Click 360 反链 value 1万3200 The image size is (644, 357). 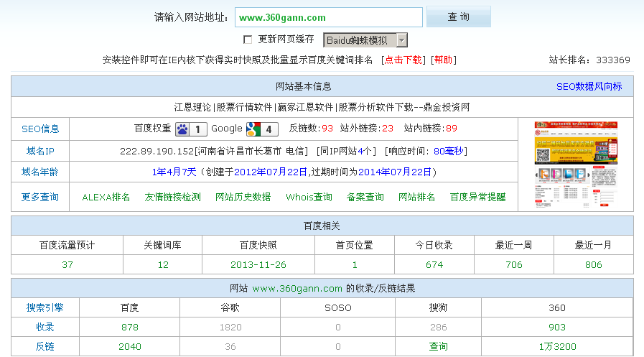pyautogui.click(x=557, y=347)
